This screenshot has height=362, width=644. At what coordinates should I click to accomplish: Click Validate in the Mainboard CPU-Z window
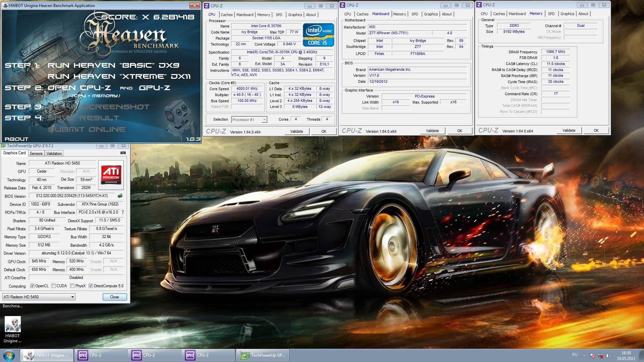pos(432,131)
